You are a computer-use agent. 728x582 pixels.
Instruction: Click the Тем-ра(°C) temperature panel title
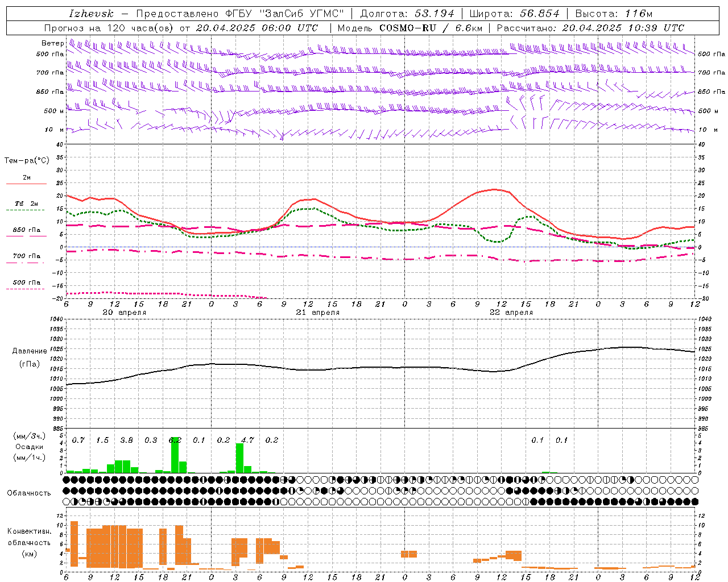[27, 160]
